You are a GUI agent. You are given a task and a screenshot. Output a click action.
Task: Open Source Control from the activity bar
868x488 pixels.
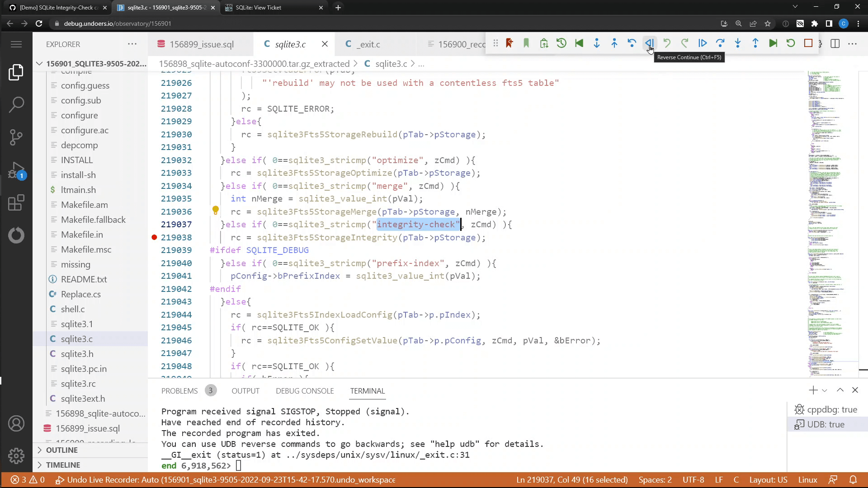[x=16, y=137]
